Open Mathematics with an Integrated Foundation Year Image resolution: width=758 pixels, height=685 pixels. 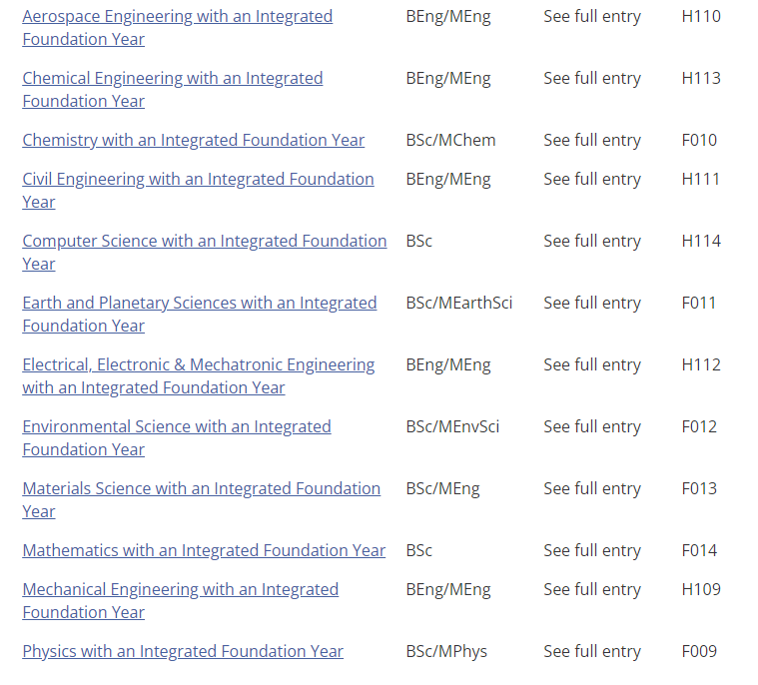204,551
